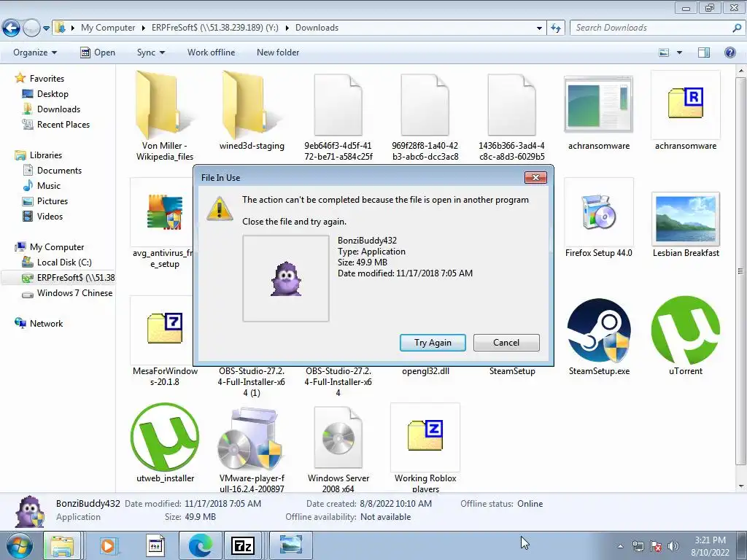This screenshot has height=560, width=747.
Task: Click Try Again in the File In Use dialog
Action: [x=433, y=343]
